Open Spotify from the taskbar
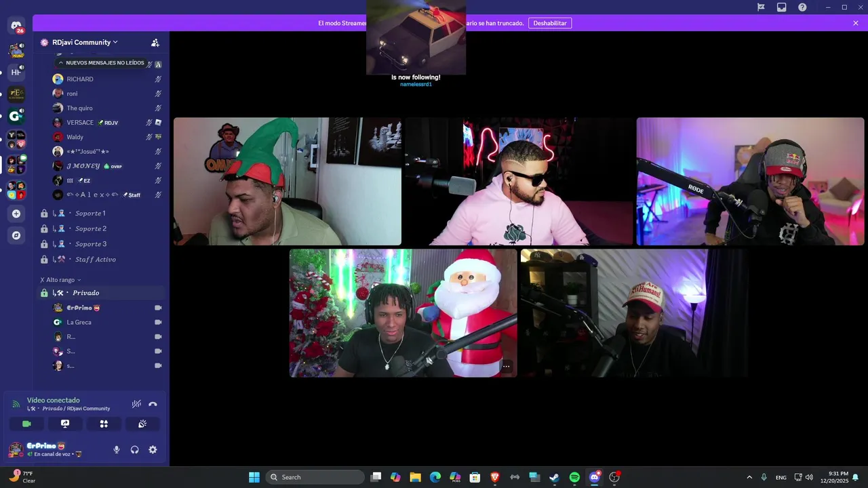 pos(574,477)
